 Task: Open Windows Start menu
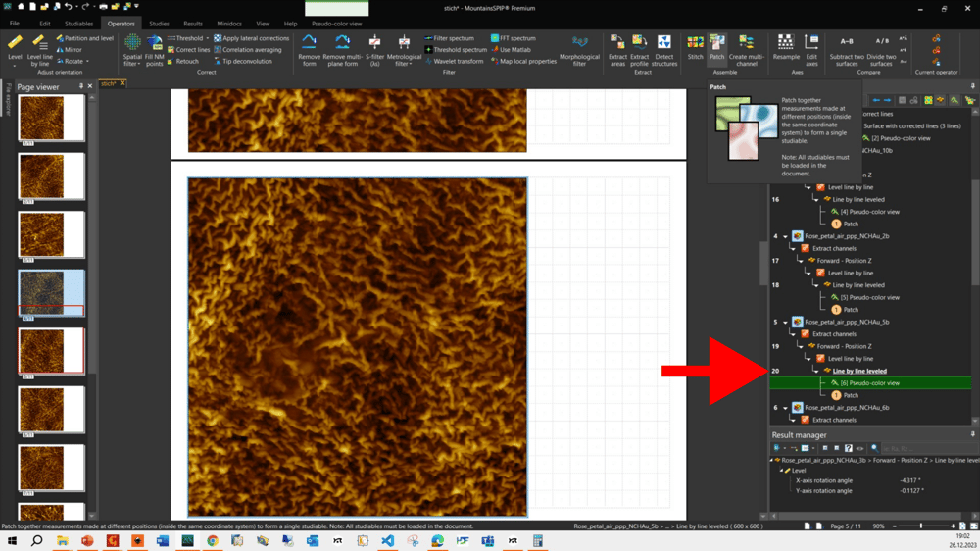point(12,541)
